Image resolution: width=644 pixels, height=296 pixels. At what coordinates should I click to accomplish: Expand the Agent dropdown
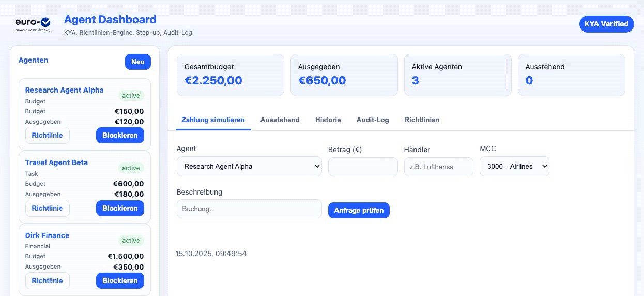[x=249, y=167]
